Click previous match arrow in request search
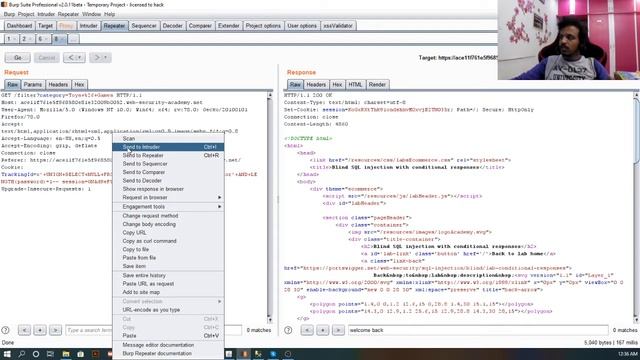 24,330
